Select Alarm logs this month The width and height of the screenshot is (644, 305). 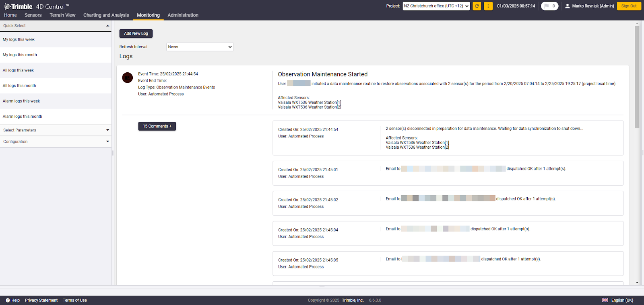(56, 117)
